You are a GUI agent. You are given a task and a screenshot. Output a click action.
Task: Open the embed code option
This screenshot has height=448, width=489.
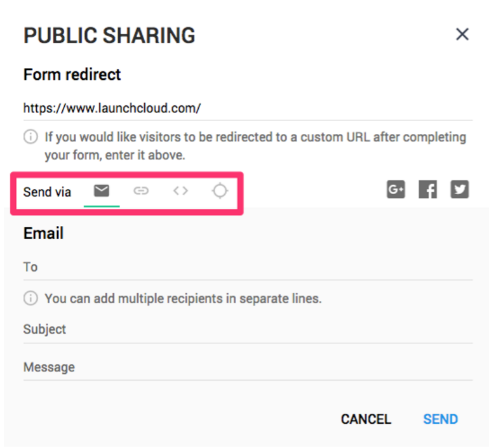click(180, 190)
